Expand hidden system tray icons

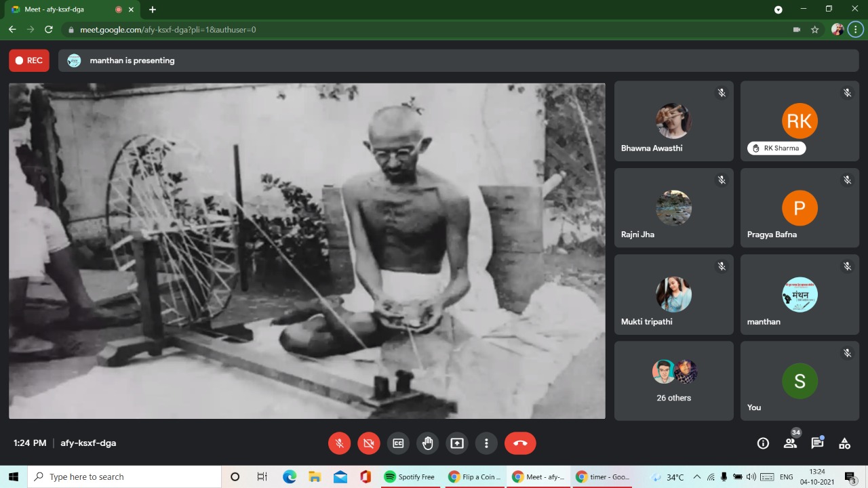(696, 476)
